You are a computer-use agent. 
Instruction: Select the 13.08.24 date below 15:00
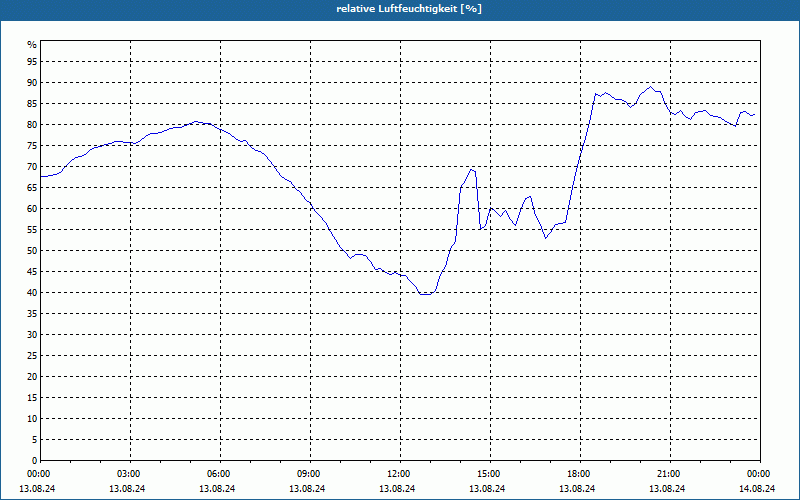487,489
